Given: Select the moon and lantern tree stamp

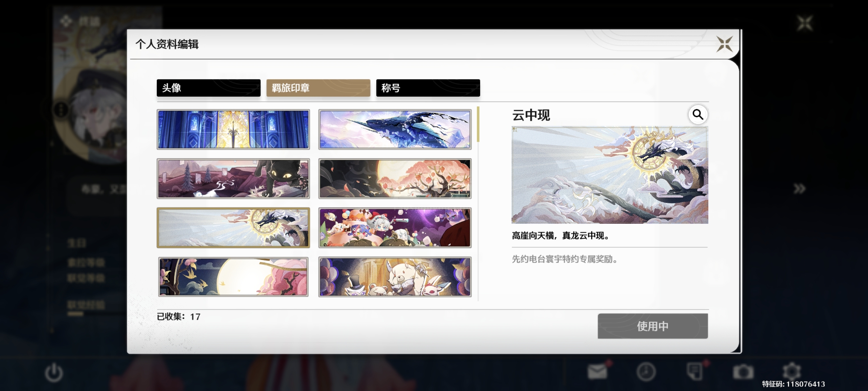Looking at the screenshot, I should coord(395,179).
